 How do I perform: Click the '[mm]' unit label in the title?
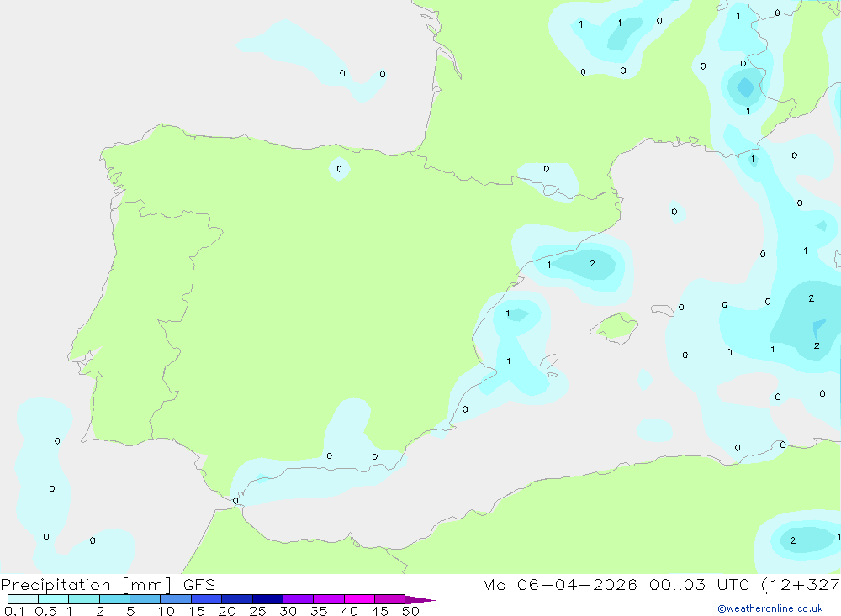click(x=147, y=585)
